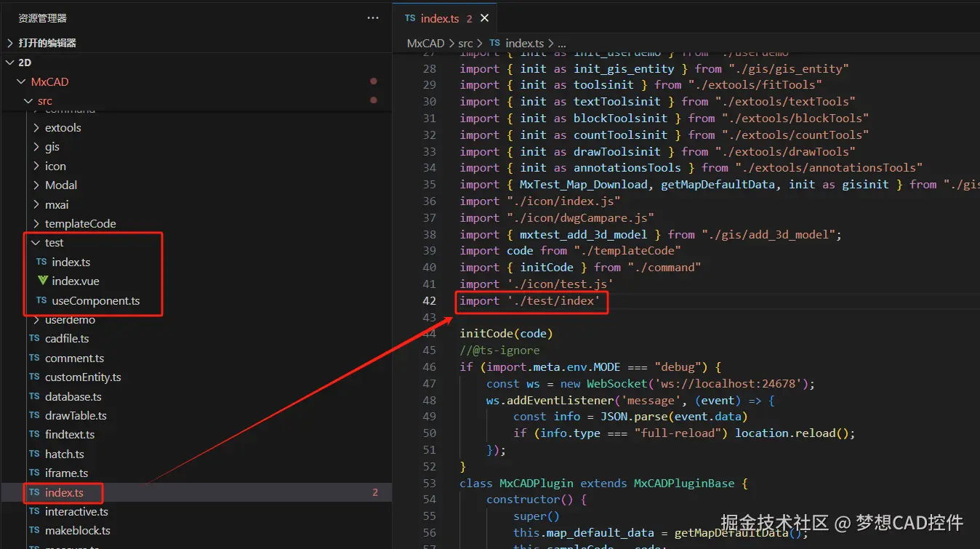
Task: Click the src breadcrumb segment
Action: [465, 44]
